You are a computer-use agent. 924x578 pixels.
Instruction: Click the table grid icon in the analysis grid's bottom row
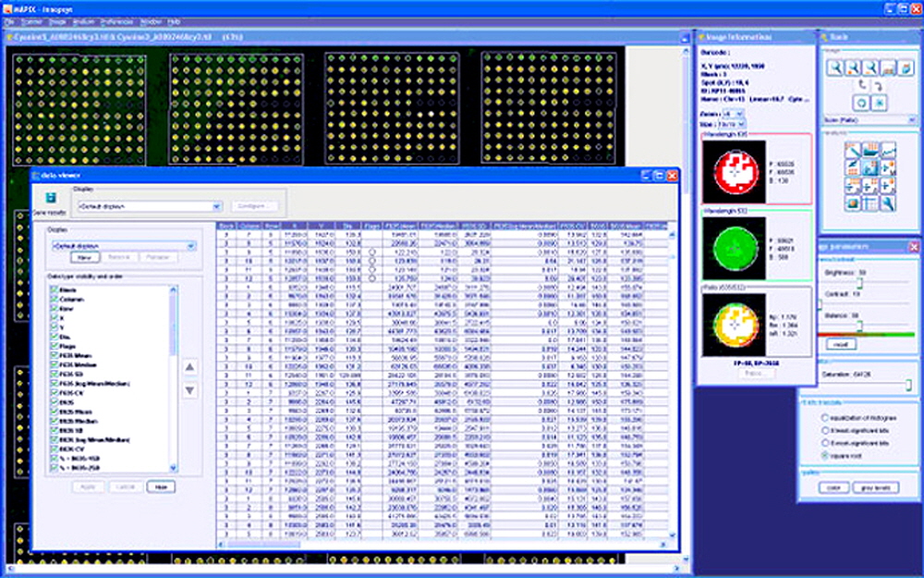point(870,204)
